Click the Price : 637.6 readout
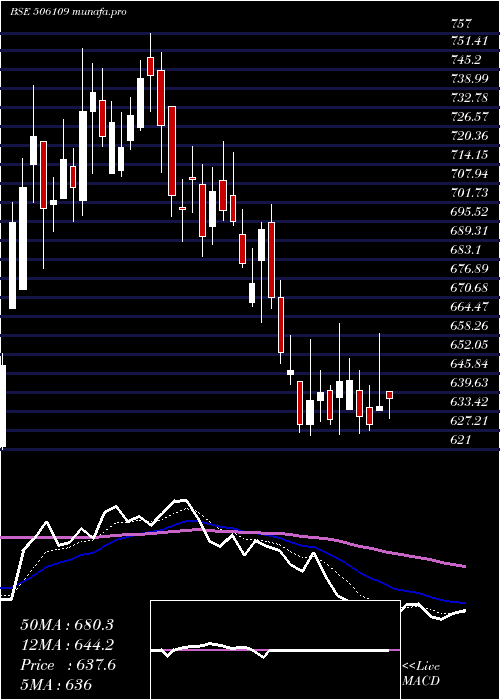500x700 pixels. 68,665
